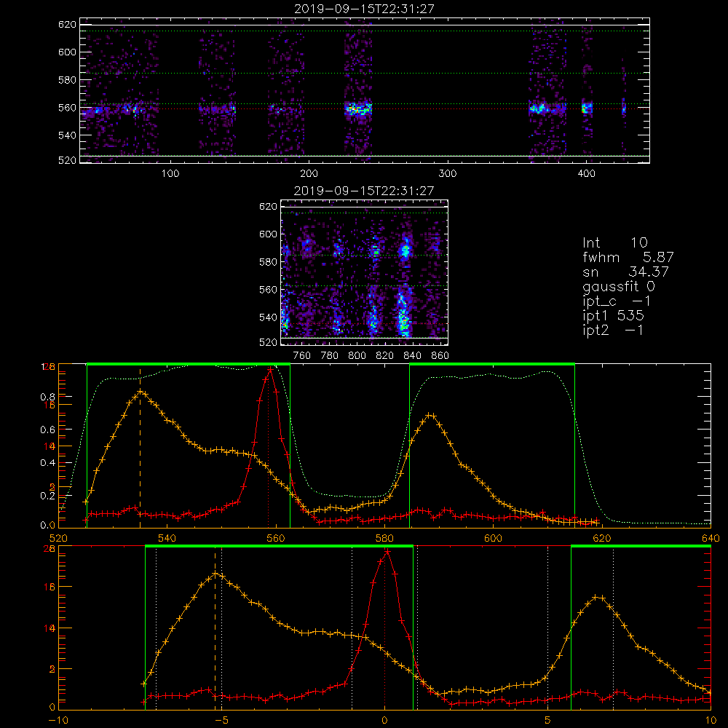Click the timestamp title above the wide top spectrogram
The image size is (728, 728).
tap(364, 9)
